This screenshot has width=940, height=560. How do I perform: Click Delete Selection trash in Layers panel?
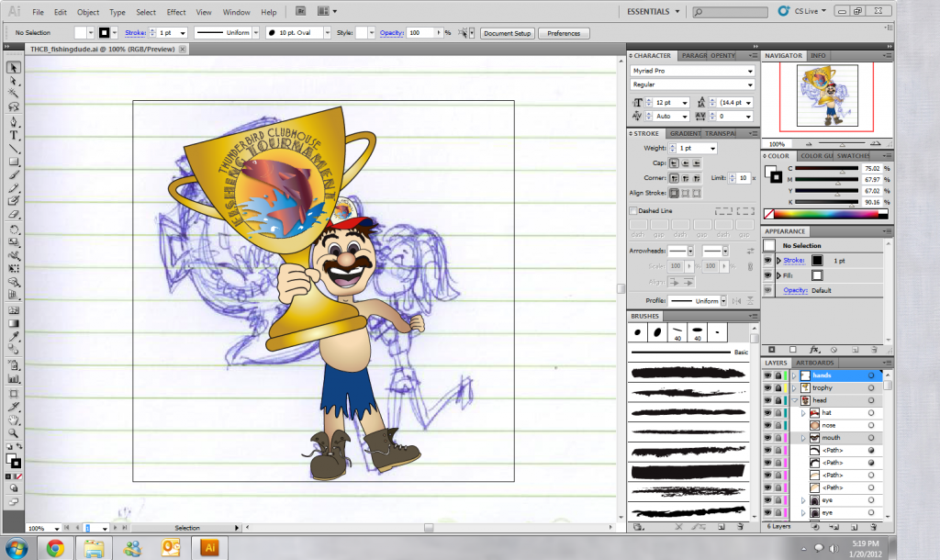pos(874,527)
